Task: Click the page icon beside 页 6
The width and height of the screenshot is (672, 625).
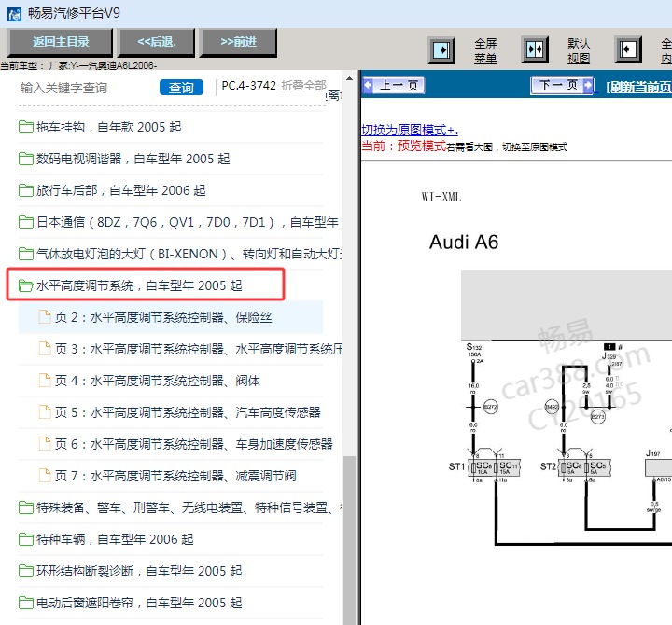Action: [x=45, y=444]
